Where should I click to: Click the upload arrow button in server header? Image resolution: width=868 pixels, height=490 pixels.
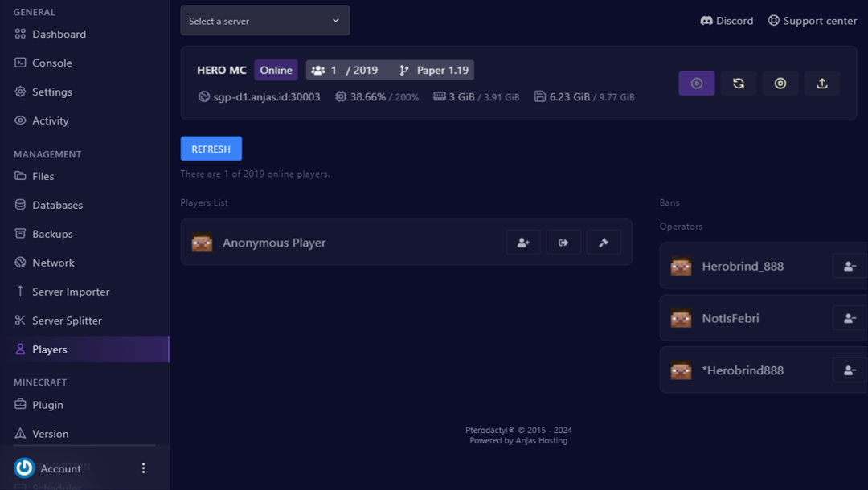(822, 84)
